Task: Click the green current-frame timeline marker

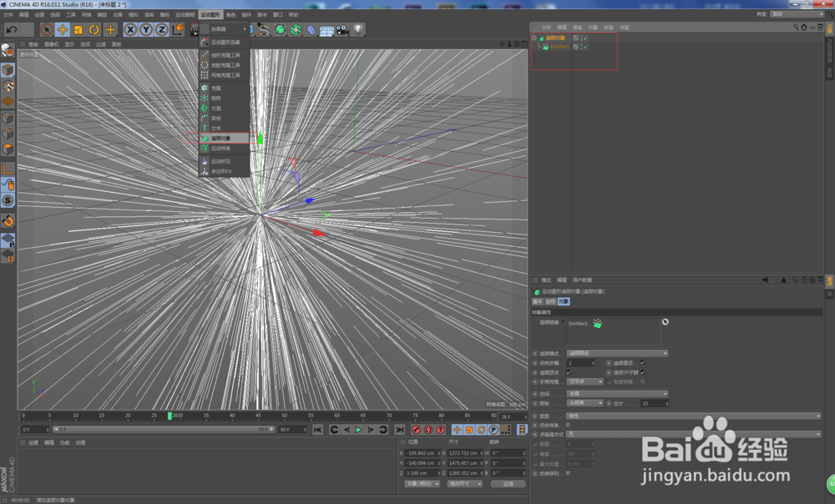Action: pyautogui.click(x=170, y=416)
